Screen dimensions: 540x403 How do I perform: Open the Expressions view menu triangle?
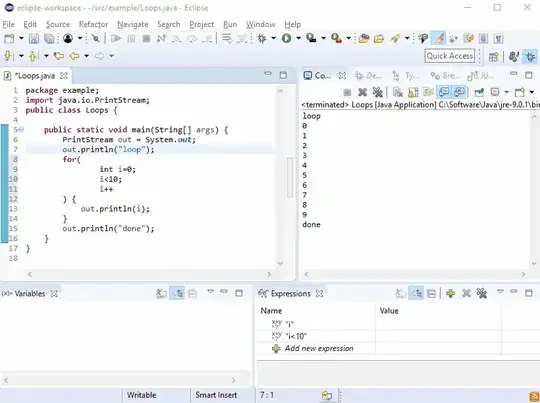[x=500, y=292]
